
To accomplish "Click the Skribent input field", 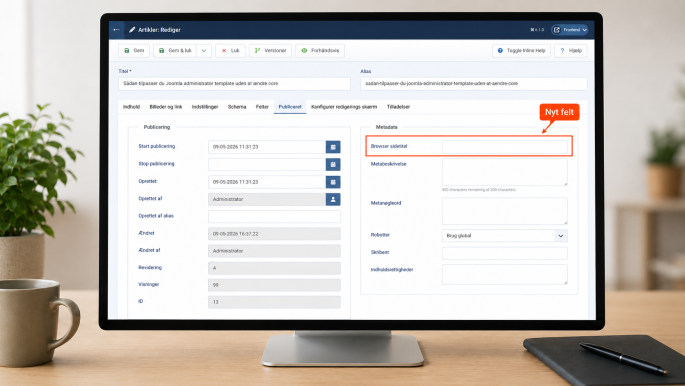I will pyautogui.click(x=505, y=253).
